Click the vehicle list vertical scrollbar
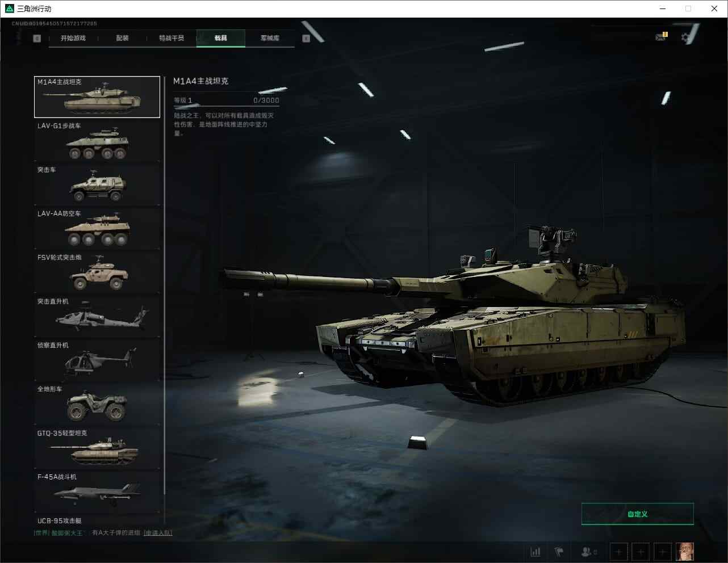Image resolution: width=728 pixels, height=563 pixels. (165, 284)
